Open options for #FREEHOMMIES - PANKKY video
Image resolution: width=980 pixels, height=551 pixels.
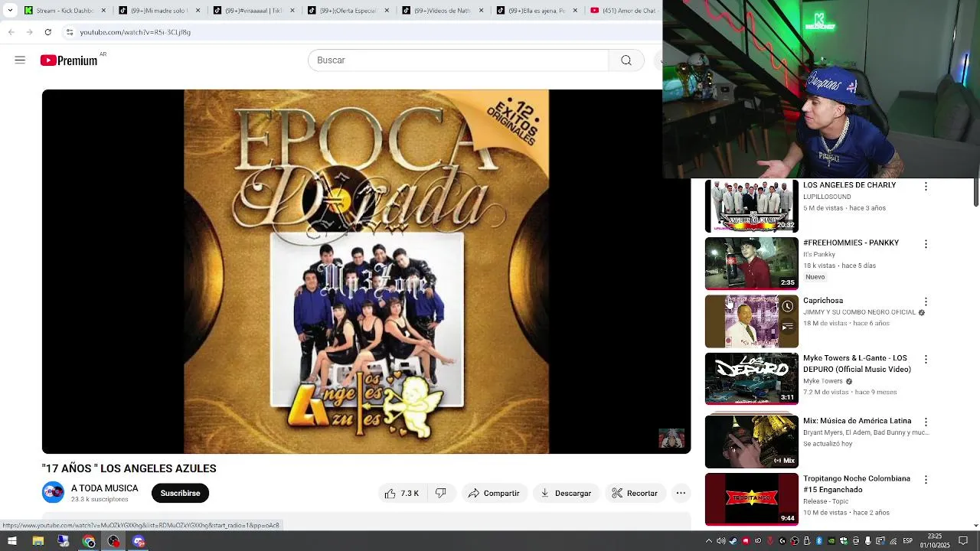(x=926, y=244)
